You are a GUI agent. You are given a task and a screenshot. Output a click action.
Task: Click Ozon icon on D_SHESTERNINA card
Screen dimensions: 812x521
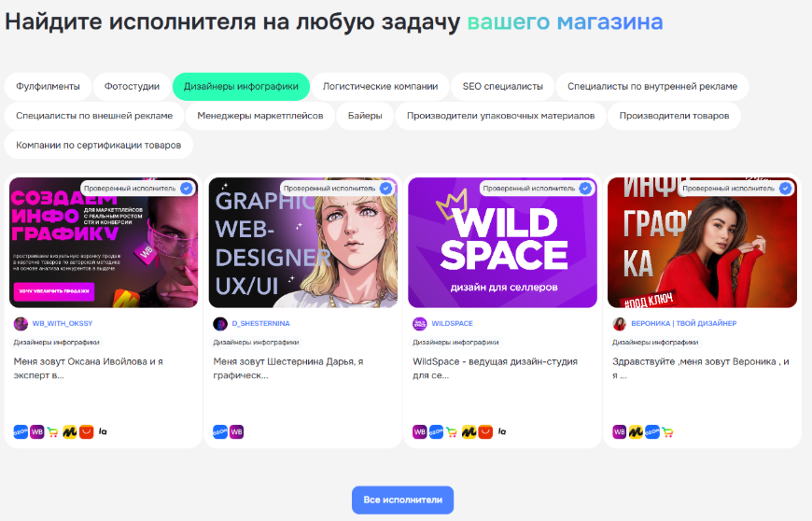[x=220, y=431]
